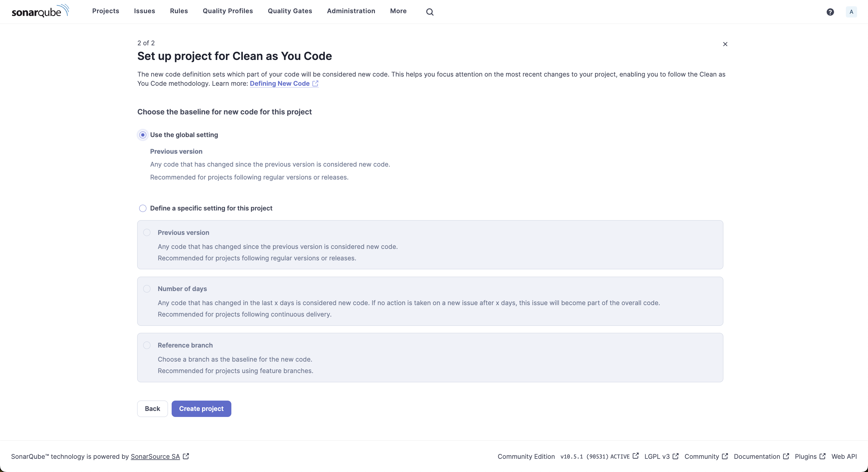Dismiss the setup dialog with the X
The image size is (868, 472).
point(725,44)
